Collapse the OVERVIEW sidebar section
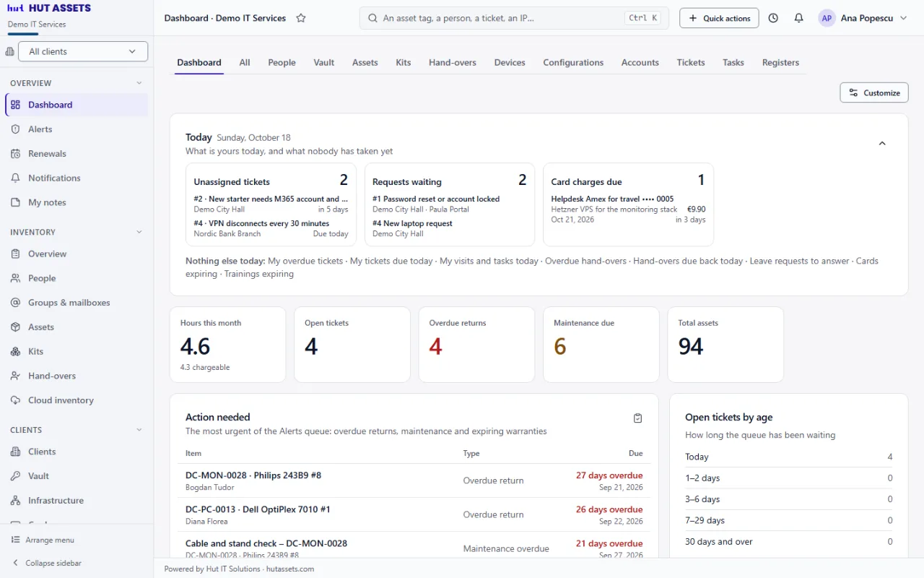This screenshot has height=578, width=924. [x=139, y=83]
